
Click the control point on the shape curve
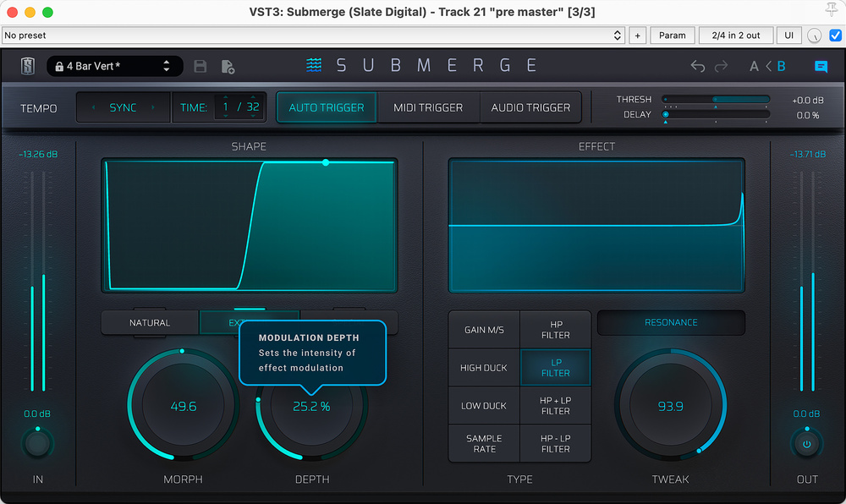pyautogui.click(x=326, y=162)
